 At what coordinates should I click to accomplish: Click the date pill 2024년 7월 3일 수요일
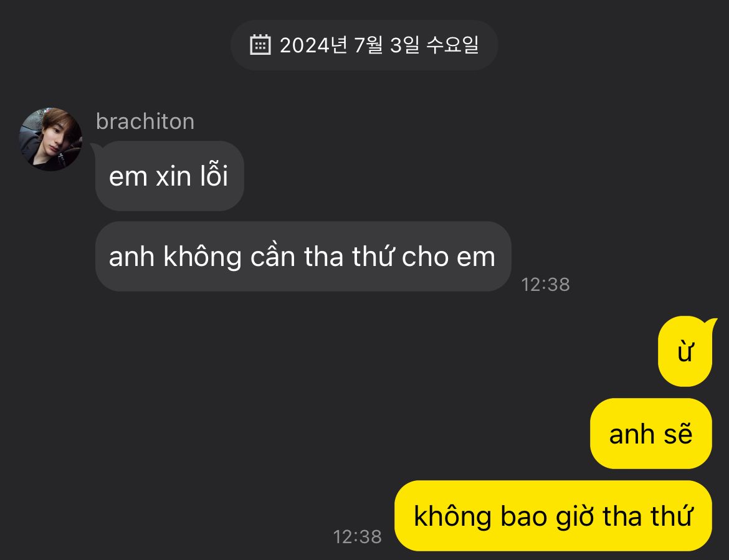click(364, 45)
